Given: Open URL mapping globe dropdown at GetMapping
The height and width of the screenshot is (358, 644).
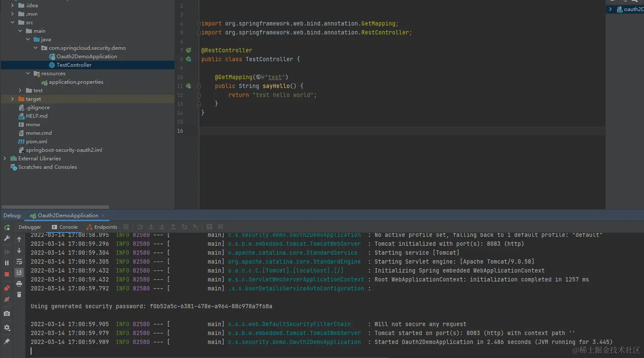Looking at the screenshot, I should (260, 77).
